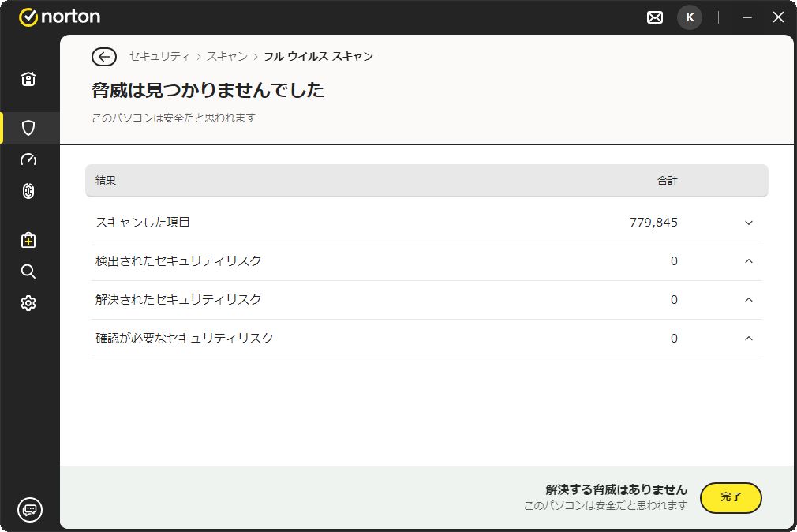Minimize the Norton window
Image resolution: width=797 pixels, height=532 pixels.
[747, 17]
